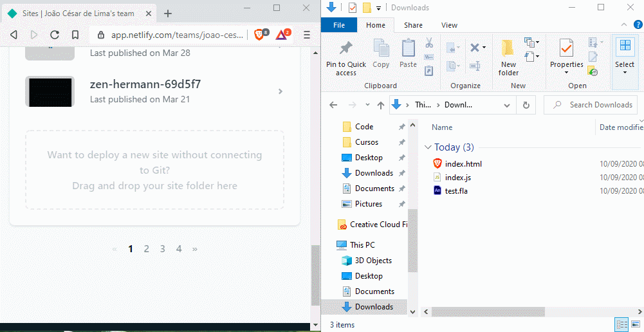Switch to Details view in Explorer status bar
644x332 pixels.
click(621, 324)
